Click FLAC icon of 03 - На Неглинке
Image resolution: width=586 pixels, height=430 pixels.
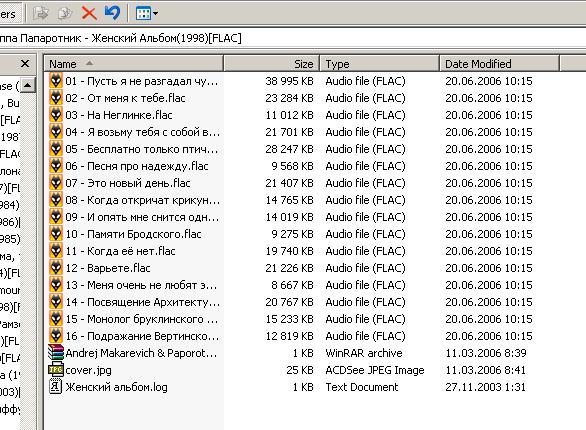pos(56,115)
